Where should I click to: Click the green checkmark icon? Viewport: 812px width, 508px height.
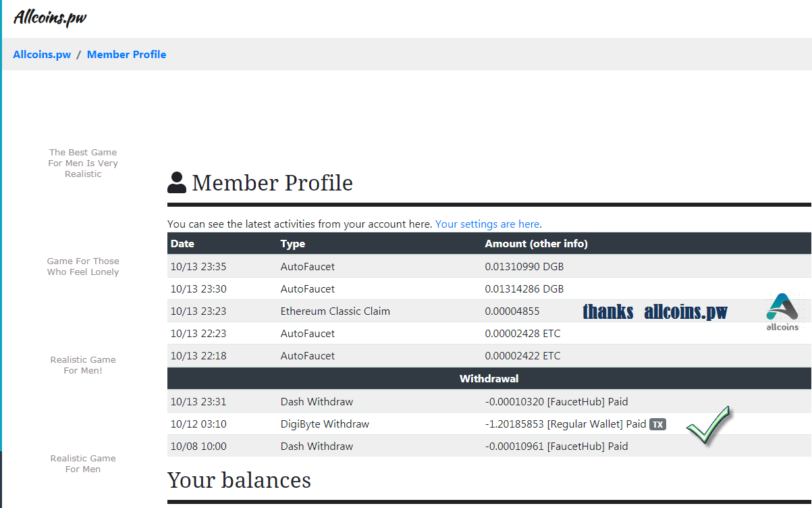tap(708, 426)
